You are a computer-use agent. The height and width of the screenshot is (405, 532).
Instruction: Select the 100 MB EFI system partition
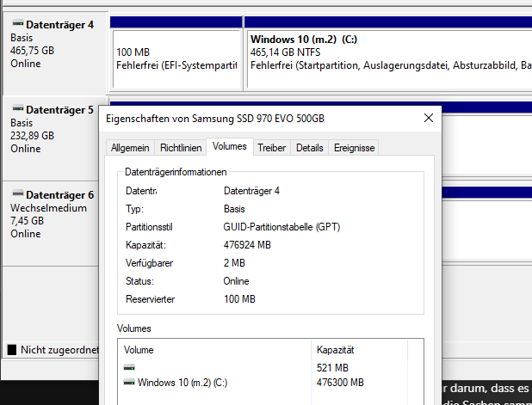(176, 59)
